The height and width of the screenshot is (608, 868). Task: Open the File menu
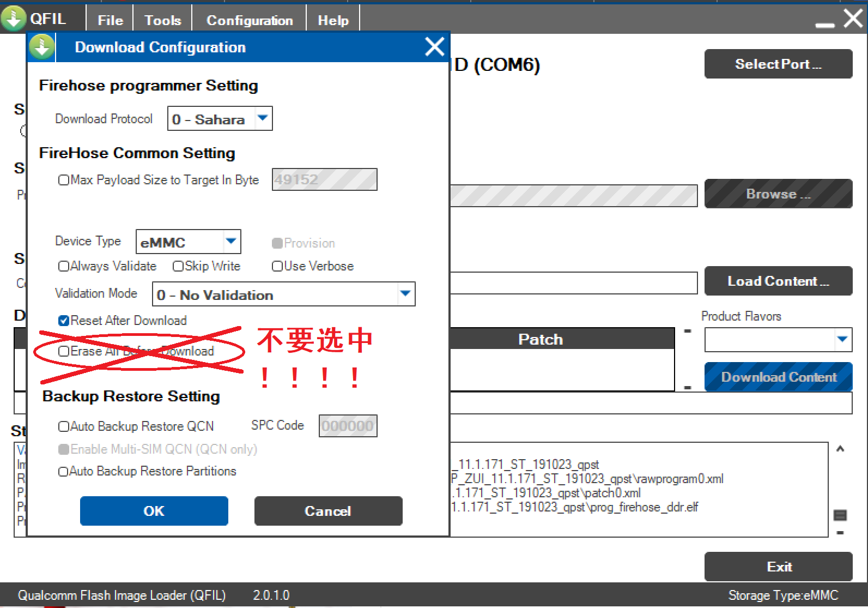pyautogui.click(x=110, y=20)
